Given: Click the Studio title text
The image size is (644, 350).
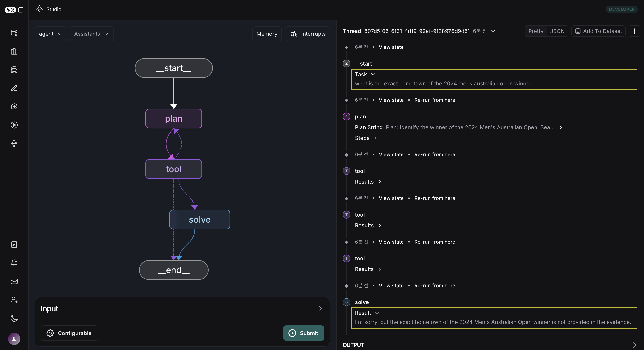Looking at the screenshot, I should point(54,9).
